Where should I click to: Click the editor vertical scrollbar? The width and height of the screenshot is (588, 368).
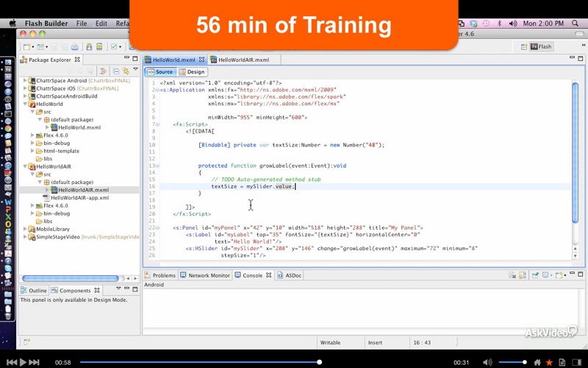click(576, 152)
